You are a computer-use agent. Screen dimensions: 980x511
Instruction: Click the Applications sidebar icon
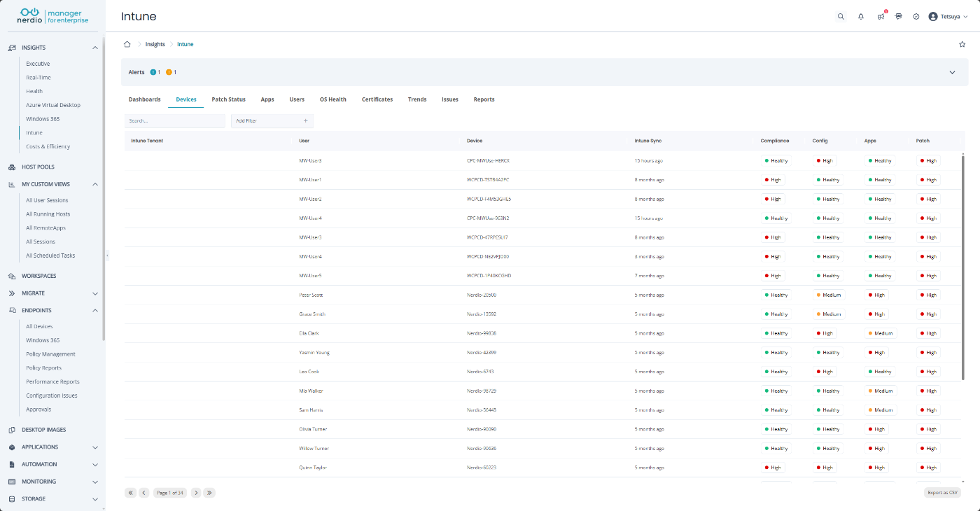pyautogui.click(x=12, y=447)
